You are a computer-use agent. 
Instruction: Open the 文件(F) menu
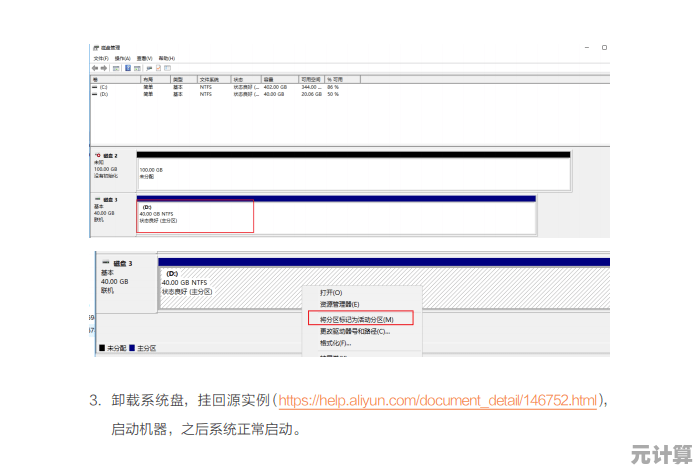101,58
